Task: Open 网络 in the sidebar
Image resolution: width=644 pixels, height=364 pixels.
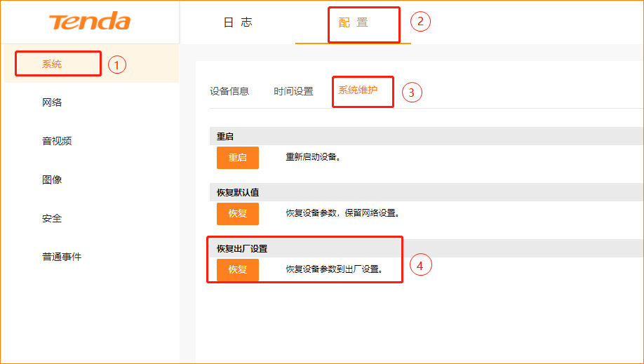Action: 52,102
